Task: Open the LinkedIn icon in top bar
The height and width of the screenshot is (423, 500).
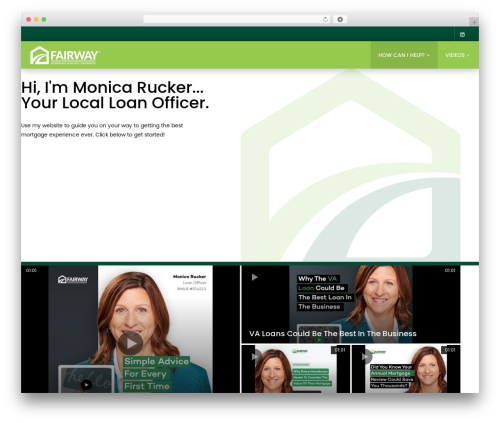Action: tap(462, 34)
